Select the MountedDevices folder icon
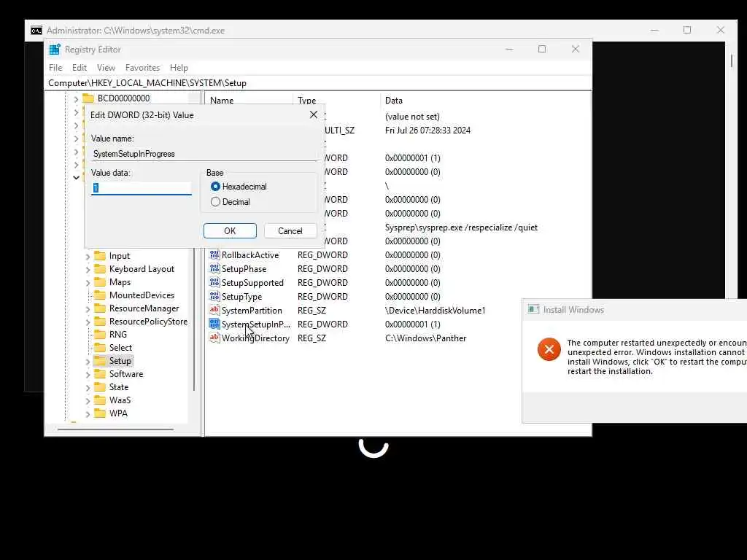This screenshot has height=560, width=747. click(x=99, y=295)
